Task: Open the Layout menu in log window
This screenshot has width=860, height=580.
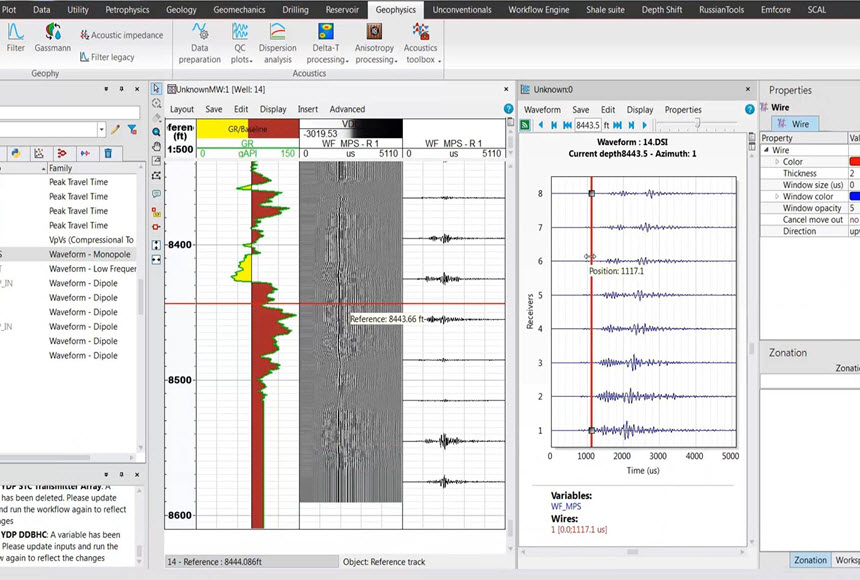Action: point(182,109)
